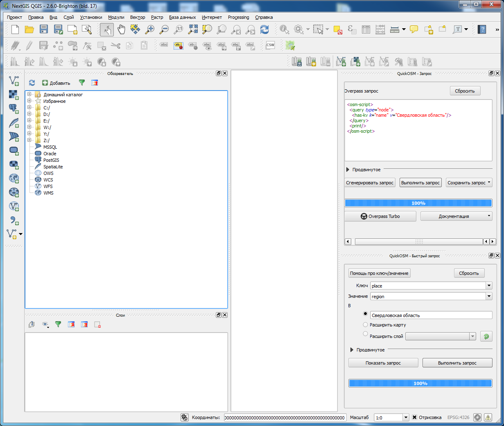Open the Документация dropdown button
This screenshot has width=504, height=426.
(457, 216)
